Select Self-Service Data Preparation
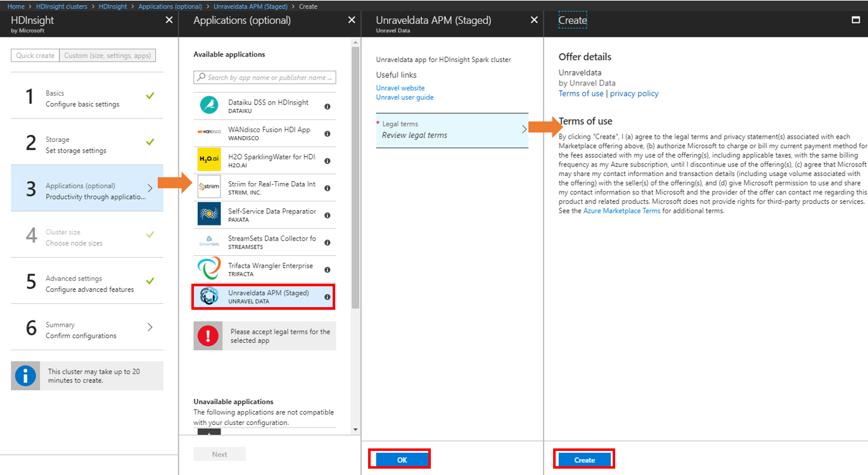 [x=264, y=215]
